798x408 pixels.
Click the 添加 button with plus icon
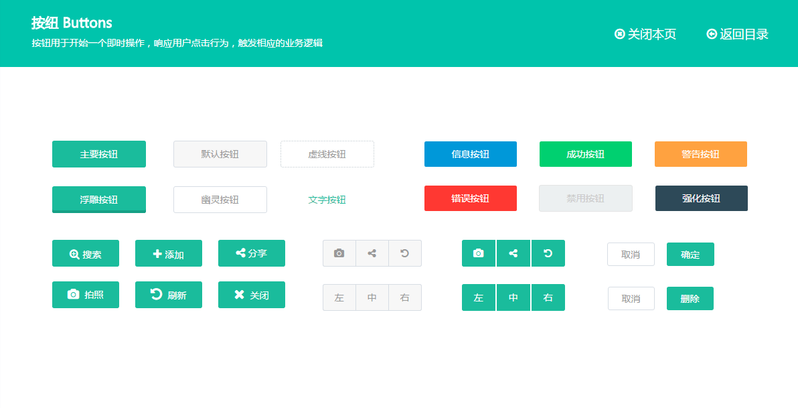point(168,254)
